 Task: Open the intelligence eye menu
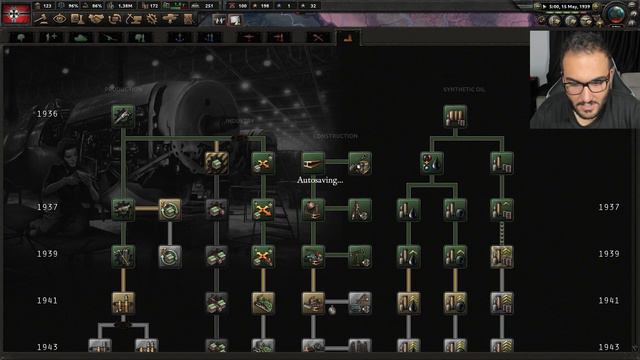click(59, 19)
